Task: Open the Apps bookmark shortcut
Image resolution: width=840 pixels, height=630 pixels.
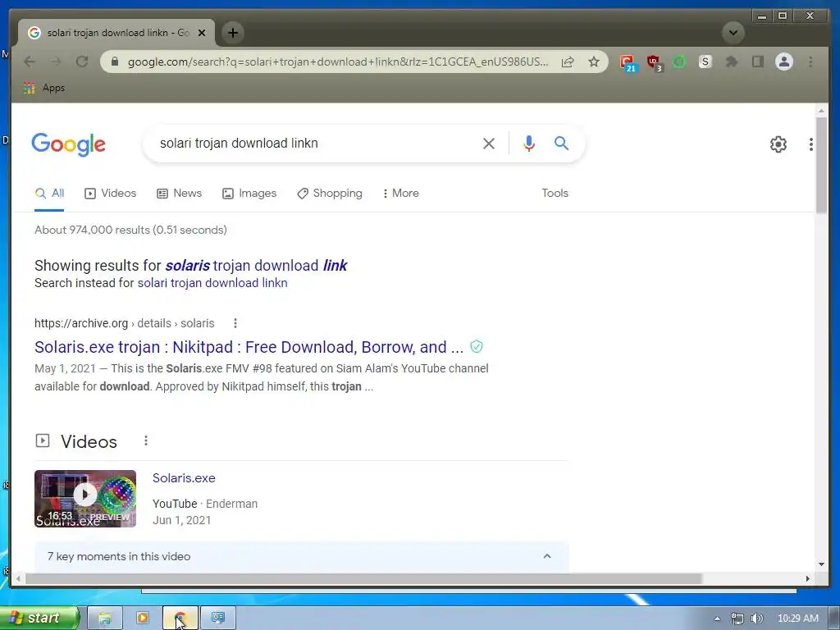Action: (x=44, y=88)
